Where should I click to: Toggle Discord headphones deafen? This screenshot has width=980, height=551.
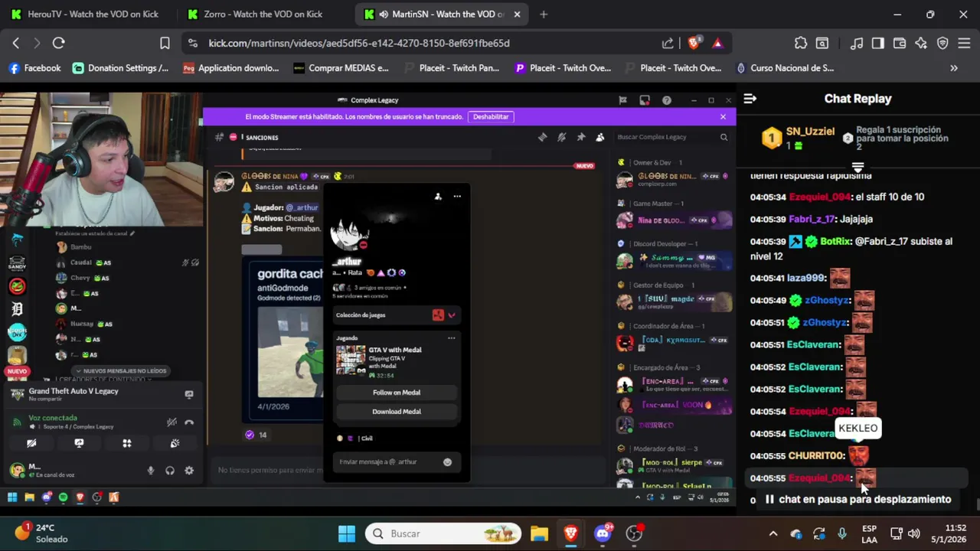pyautogui.click(x=170, y=471)
